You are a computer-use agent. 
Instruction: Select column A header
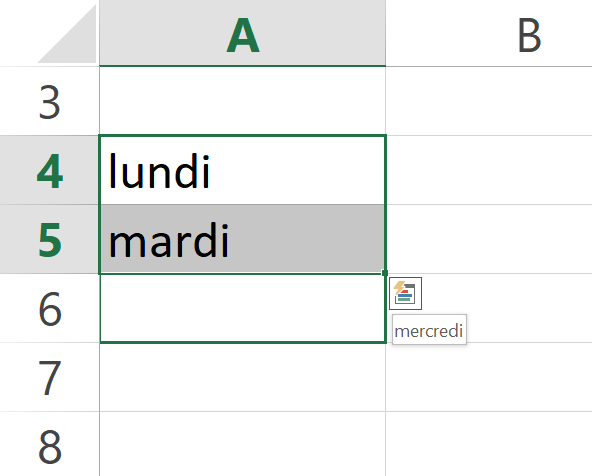(x=243, y=33)
